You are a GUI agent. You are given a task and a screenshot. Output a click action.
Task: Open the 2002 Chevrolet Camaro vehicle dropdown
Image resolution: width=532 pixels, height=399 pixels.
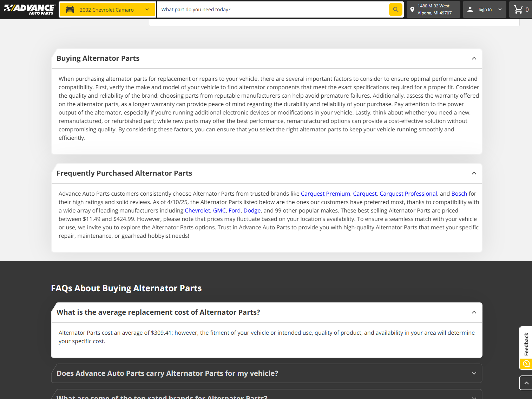point(107,9)
